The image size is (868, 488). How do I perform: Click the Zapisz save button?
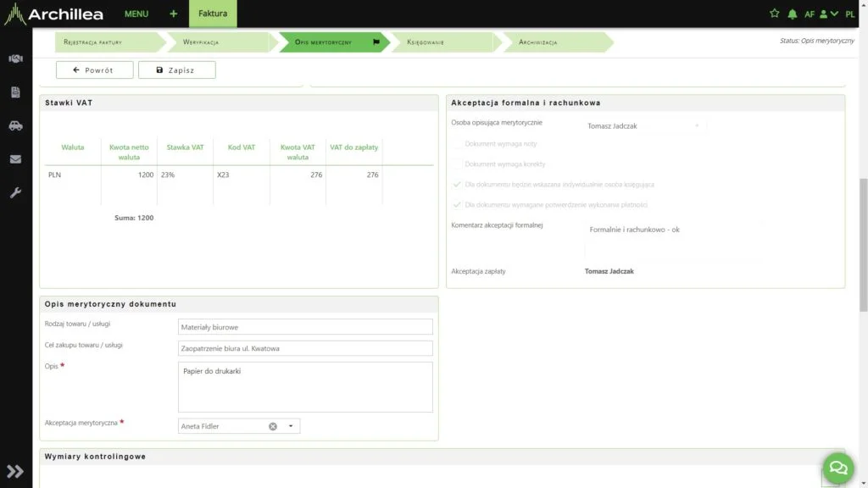coord(176,70)
